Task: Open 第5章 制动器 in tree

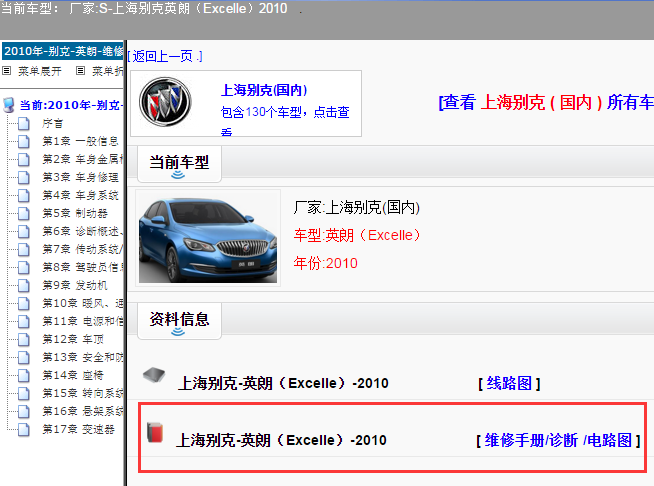Action: click(75, 213)
